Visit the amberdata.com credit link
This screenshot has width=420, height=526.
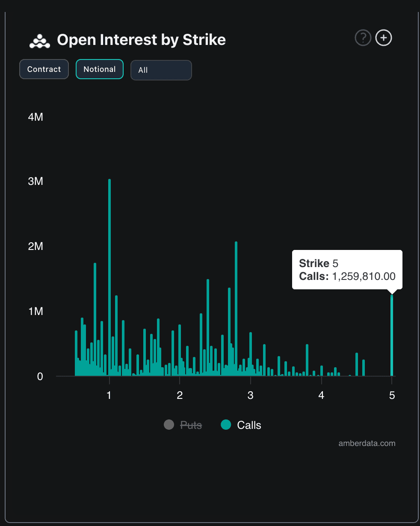pyautogui.click(x=367, y=443)
